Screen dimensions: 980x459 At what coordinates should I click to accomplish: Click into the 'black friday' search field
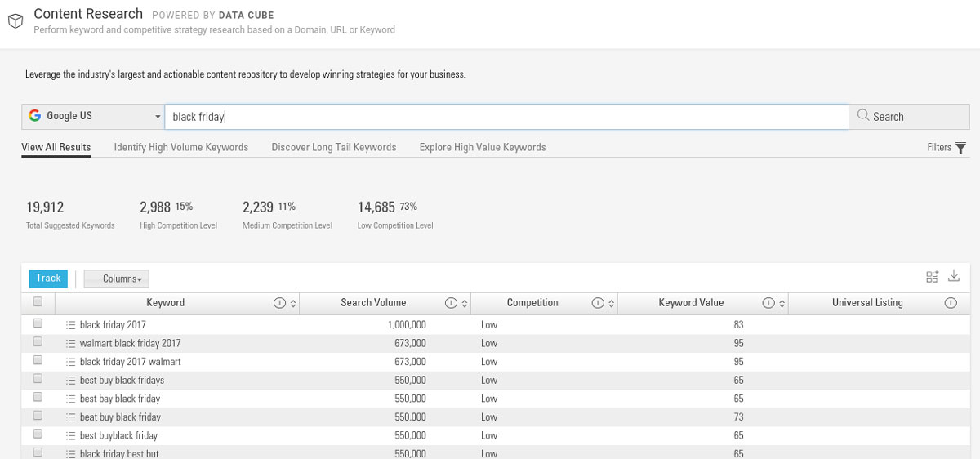(x=506, y=117)
